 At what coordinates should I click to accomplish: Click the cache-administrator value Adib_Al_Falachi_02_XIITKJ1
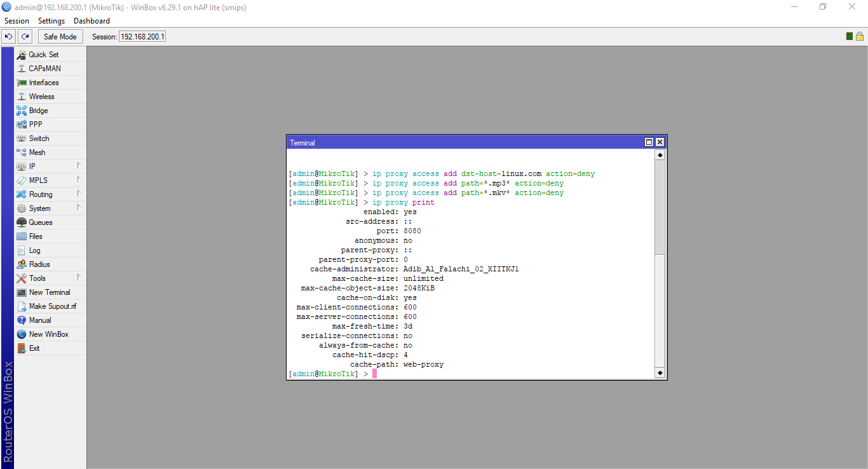[x=461, y=269]
